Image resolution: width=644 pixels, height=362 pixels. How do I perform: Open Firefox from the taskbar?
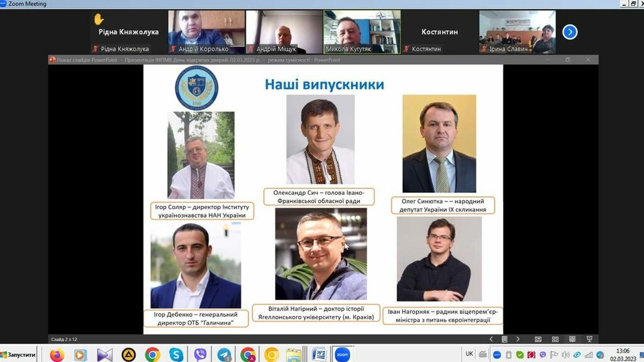(57, 354)
